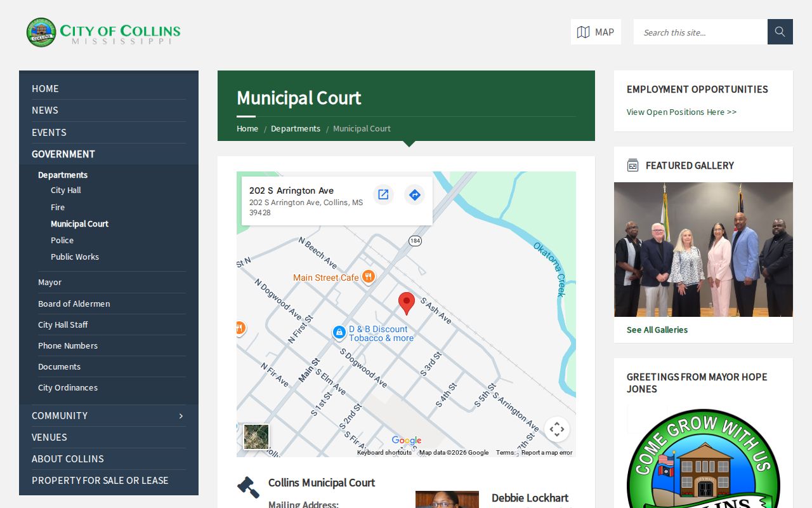Viewport: 812px width, 508px height.
Task: Click Main Street Cafe restaurant marker
Action: (x=369, y=277)
